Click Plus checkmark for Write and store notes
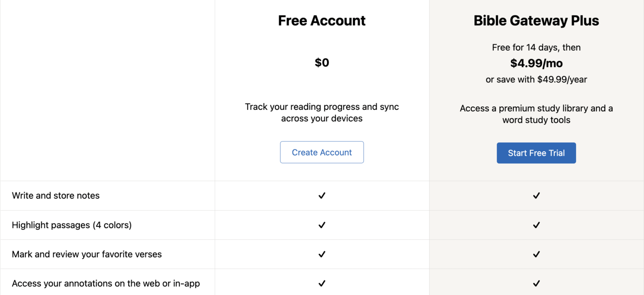Viewport: 644px width, 295px height. click(x=536, y=196)
